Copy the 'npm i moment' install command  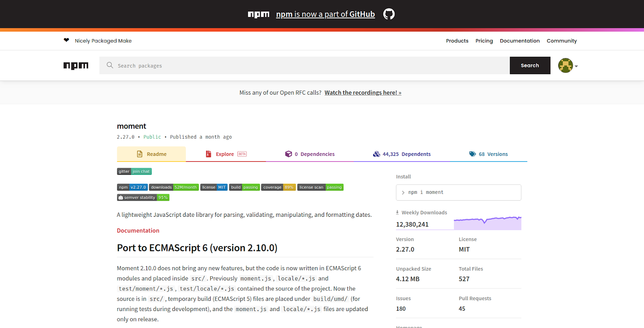pyautogui.click(x=458, y=193)
